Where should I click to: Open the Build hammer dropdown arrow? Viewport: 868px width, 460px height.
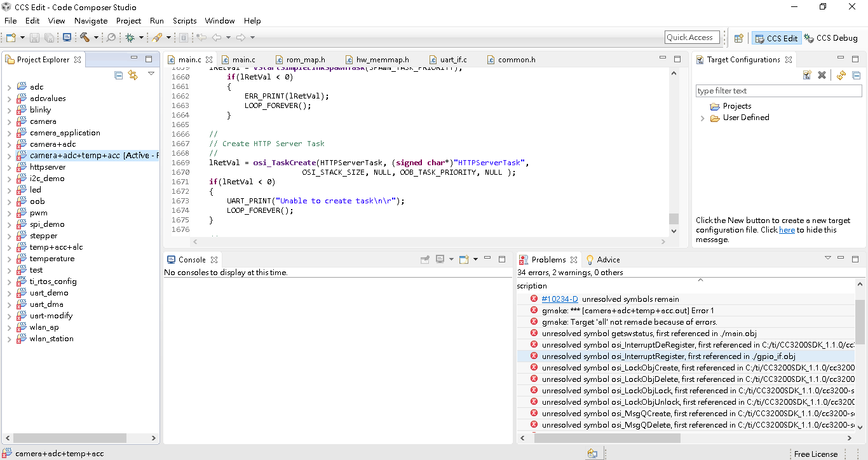(x=97, y=38)
